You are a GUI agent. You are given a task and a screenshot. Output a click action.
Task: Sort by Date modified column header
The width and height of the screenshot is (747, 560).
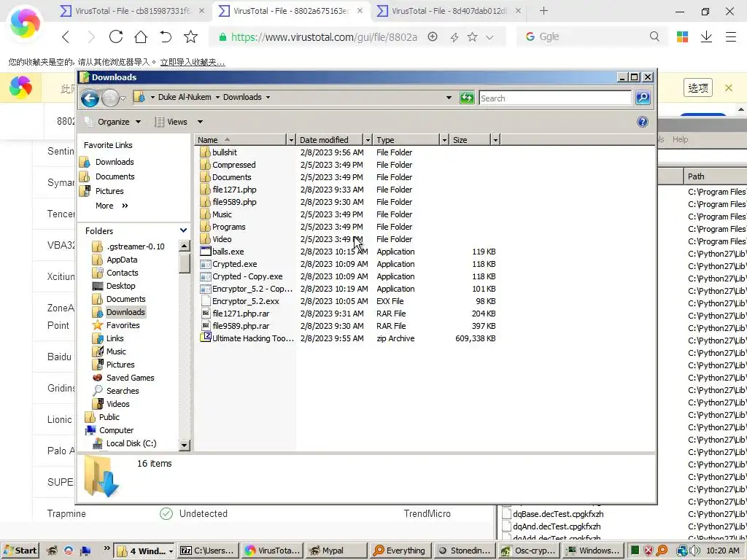(330, 140)
